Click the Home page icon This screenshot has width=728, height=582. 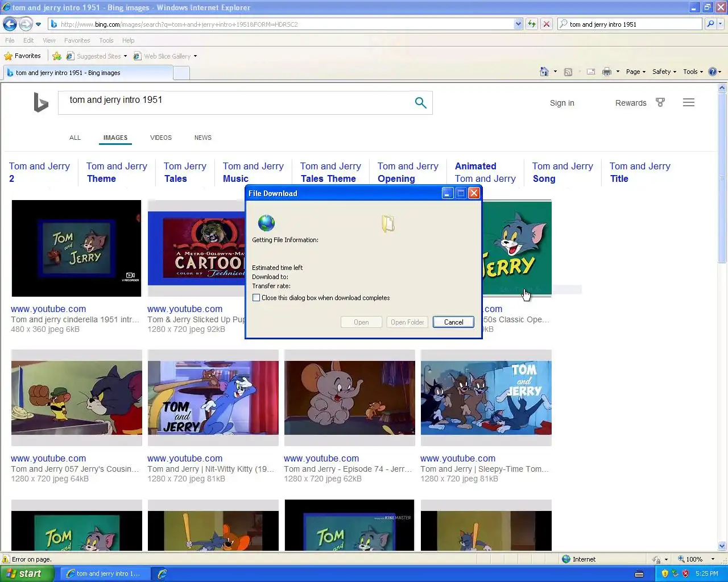click(x=544, y=72)
